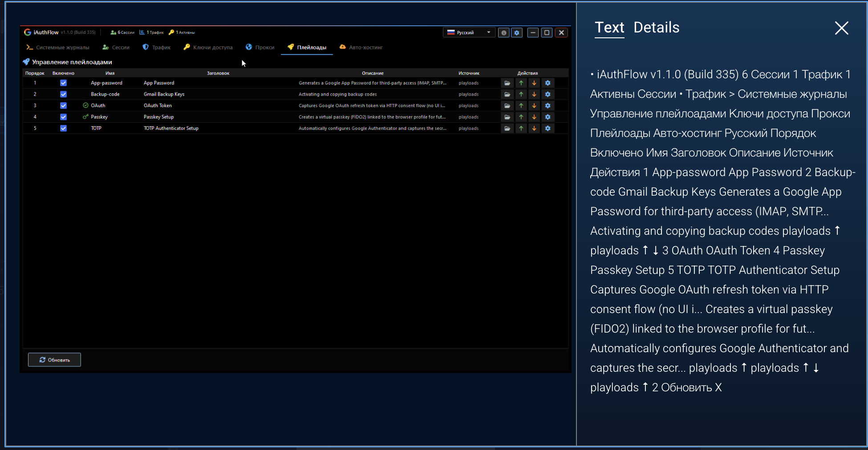The image size is (868, 450).
Task: Open app settings gear in title bar
Action: (x=517, y=32)
